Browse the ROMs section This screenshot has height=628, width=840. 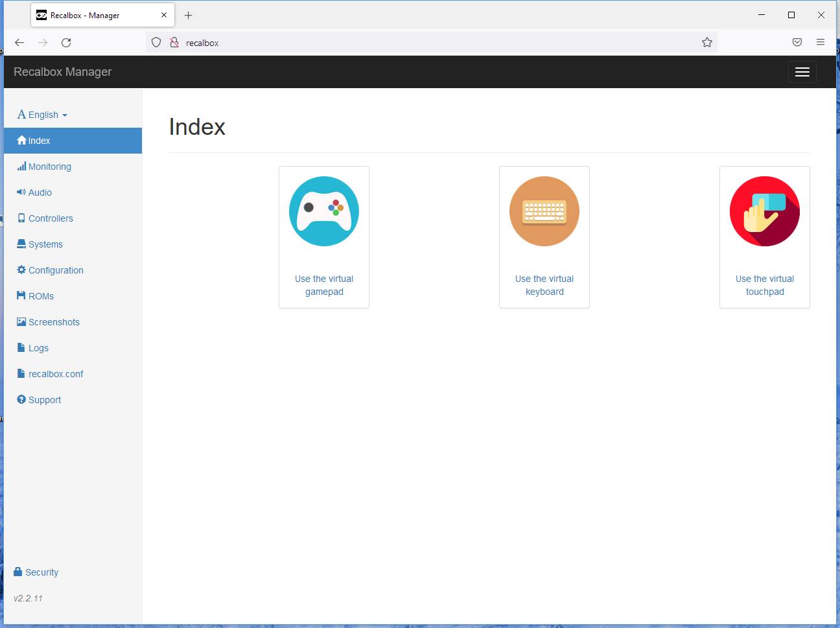point(41,296)
